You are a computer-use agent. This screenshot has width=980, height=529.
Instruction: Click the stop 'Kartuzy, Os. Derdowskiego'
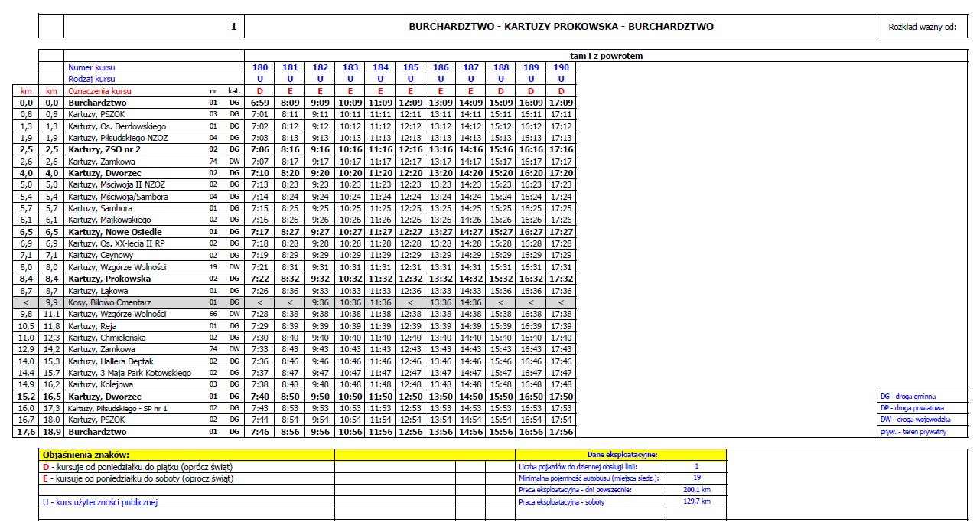point(116,126)
